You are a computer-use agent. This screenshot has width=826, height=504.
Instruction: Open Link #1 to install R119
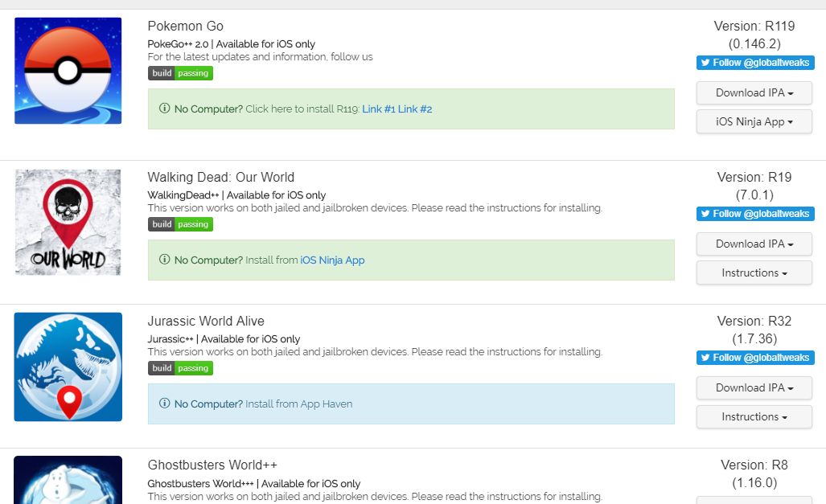point(378,109)
